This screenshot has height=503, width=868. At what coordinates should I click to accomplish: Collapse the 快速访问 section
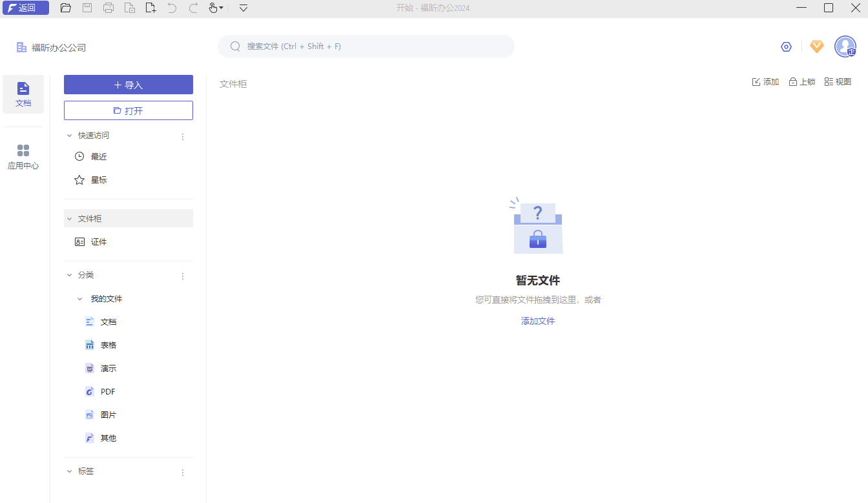coord(70,135)
